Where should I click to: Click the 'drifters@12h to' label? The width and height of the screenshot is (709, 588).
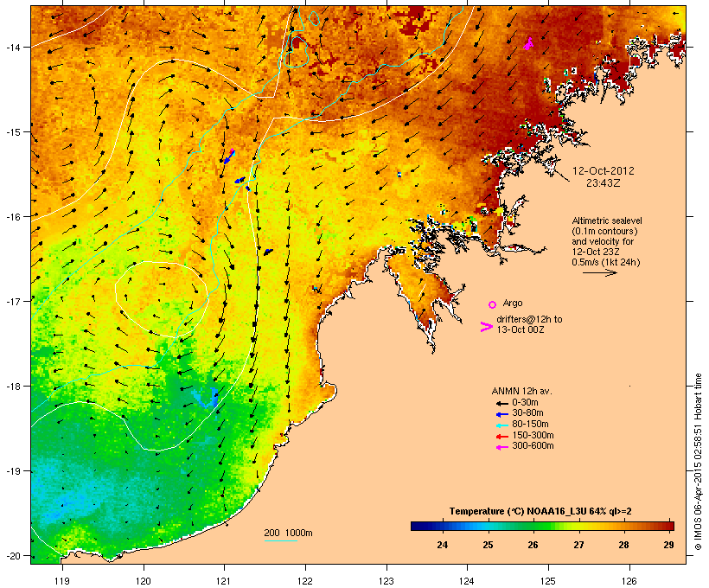[529, 319]
